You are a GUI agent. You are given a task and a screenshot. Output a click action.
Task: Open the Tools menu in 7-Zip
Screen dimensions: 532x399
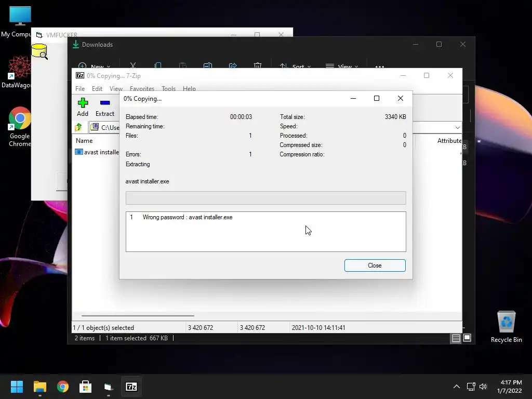coord(169,88)
